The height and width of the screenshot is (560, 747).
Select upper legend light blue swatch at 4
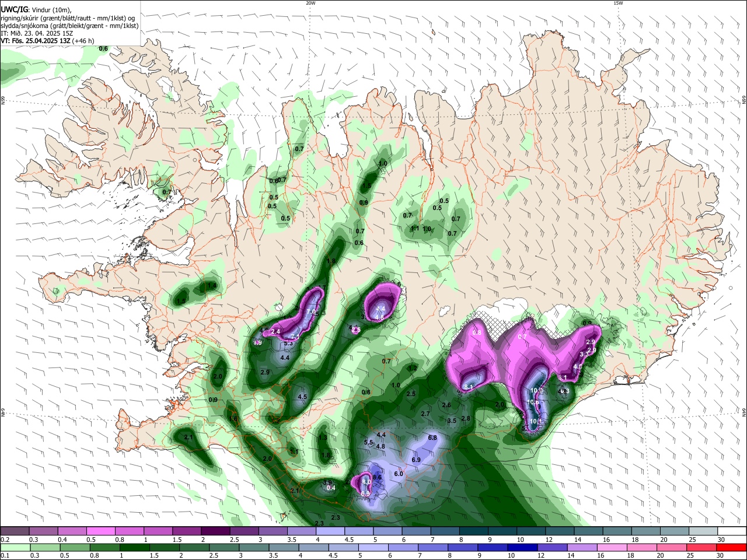(x=330, y=531)
